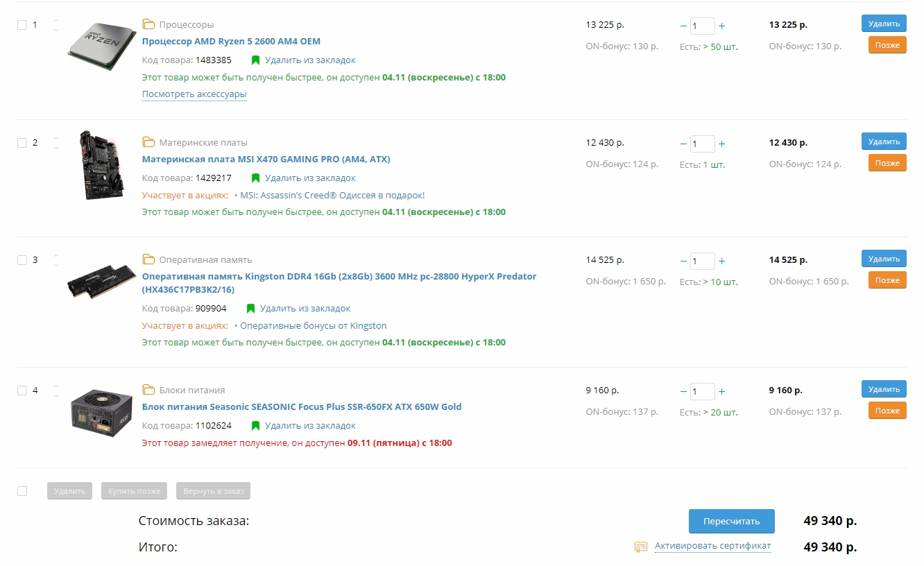The height and width of the screenshot is (566, 924).
Task: Click quantity field for MSI X470 motherboard
Action: [703, 144]
